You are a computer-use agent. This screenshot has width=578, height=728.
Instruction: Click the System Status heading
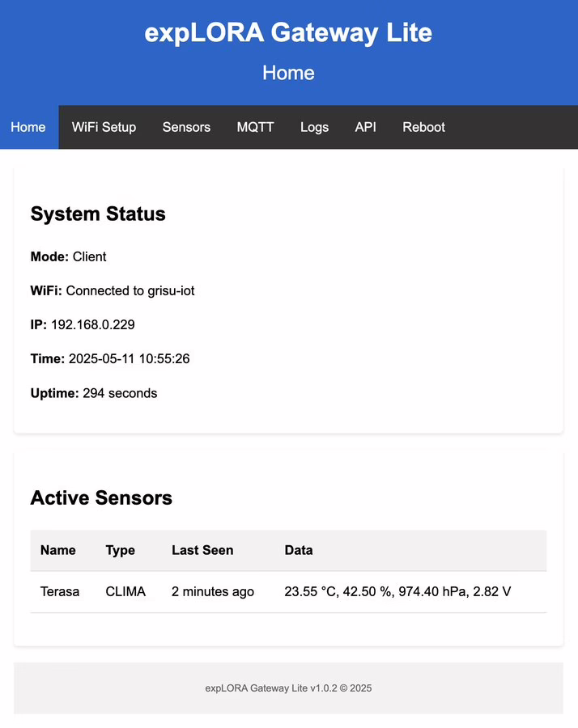[x=98, y=214]
